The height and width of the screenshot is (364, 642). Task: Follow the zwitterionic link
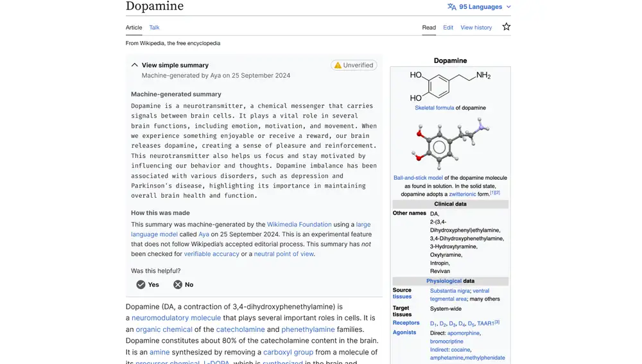click(x=462, y=194)
